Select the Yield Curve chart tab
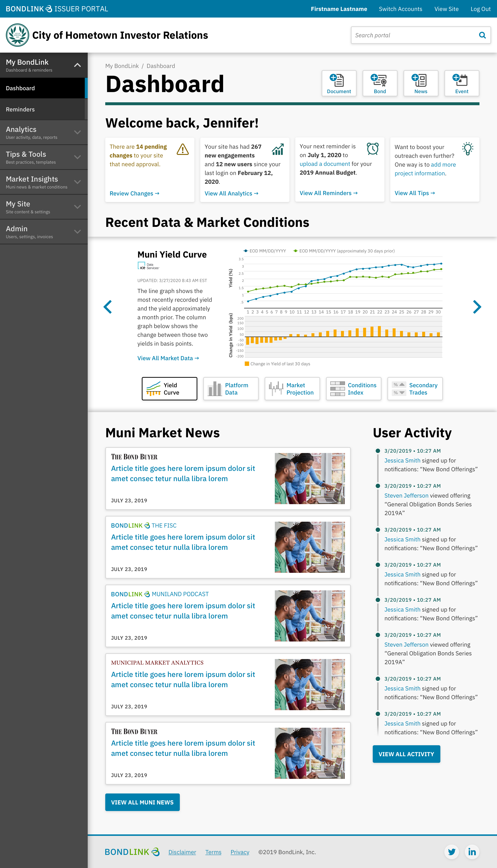Screen dimensions: 497x868 (x=169, y=389)
